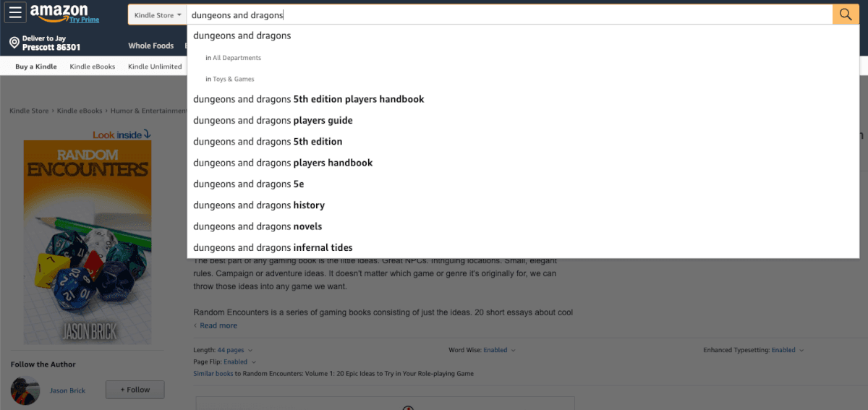Open the Buy a Kindle tab
Screen dimensions: 868x410
point(36,67)
